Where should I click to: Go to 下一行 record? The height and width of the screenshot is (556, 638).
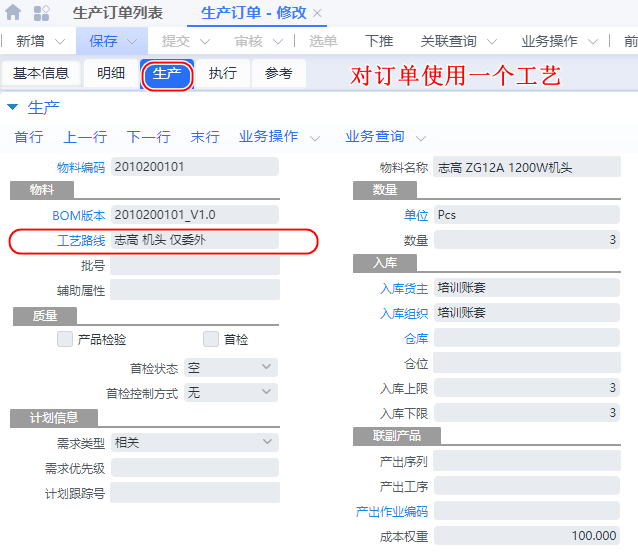(x=149, y=137)
